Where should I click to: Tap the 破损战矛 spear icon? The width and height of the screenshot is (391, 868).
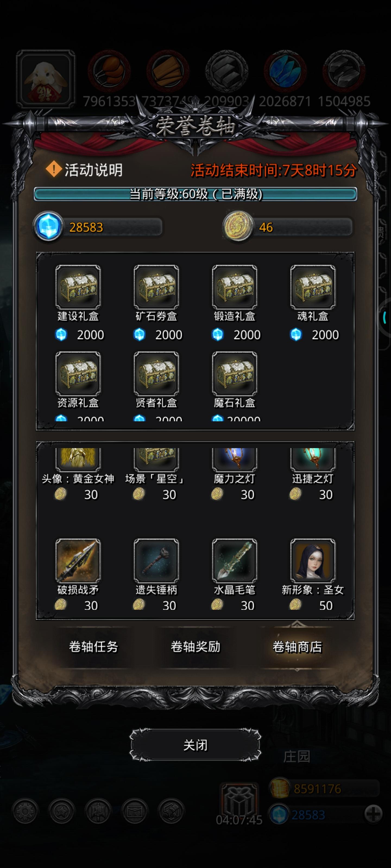click(78, 561)
